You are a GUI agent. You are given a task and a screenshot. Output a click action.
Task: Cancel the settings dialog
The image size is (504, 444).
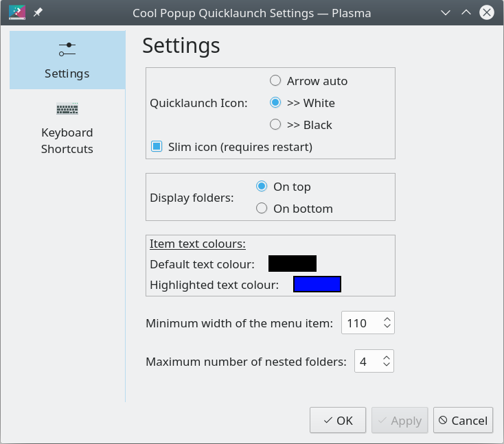463,420
